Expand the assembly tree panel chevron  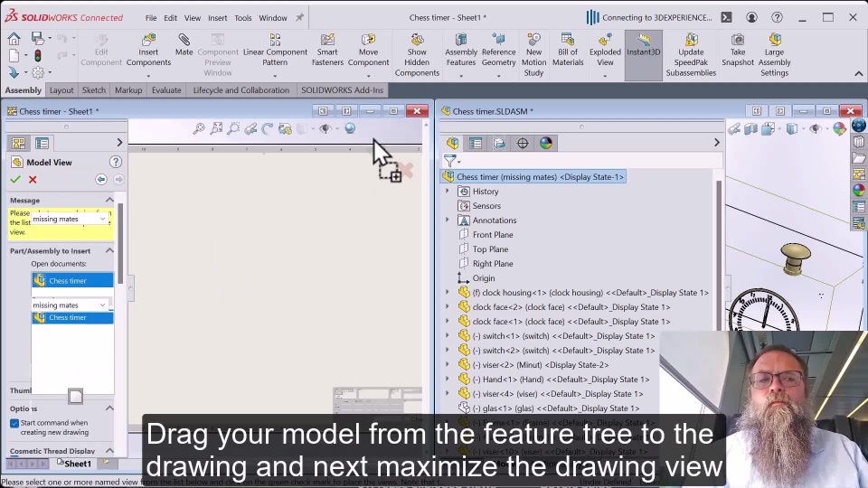click(717, 143)
